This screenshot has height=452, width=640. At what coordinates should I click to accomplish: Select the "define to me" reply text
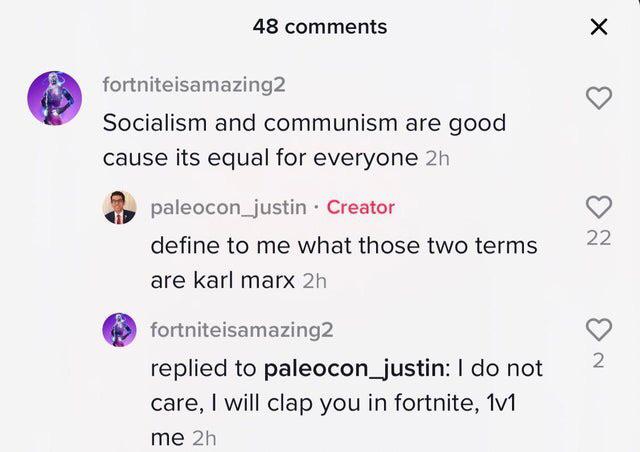(x=343, y=246)
